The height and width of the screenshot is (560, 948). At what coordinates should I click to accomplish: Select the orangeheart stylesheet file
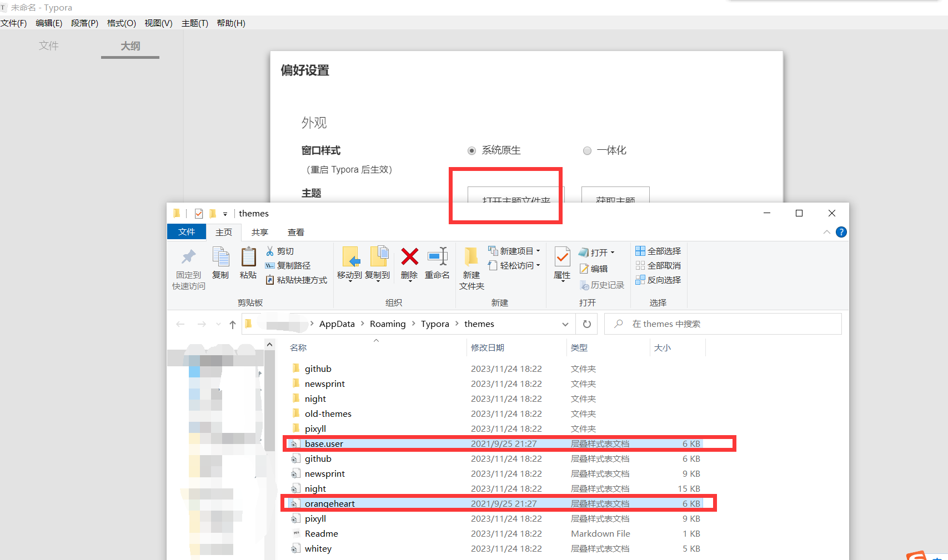click(496, 504)
